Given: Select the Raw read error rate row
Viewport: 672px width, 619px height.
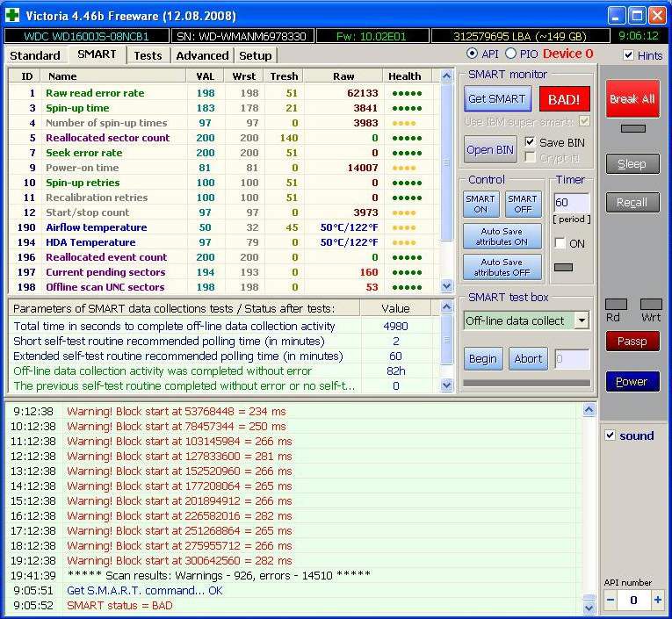Looking at the screenshot, I should click(223, 93).
